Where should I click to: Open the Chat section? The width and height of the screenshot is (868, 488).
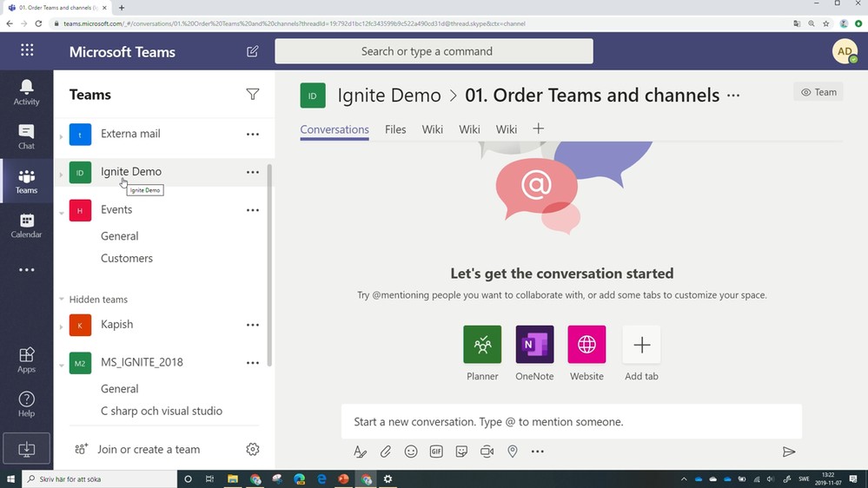pos(26,136)
